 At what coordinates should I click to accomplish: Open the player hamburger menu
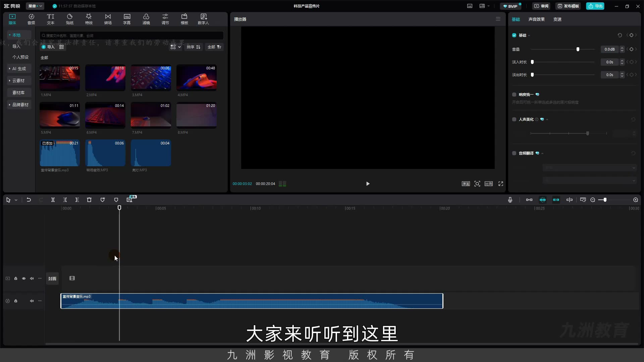[x=498, y=19]
